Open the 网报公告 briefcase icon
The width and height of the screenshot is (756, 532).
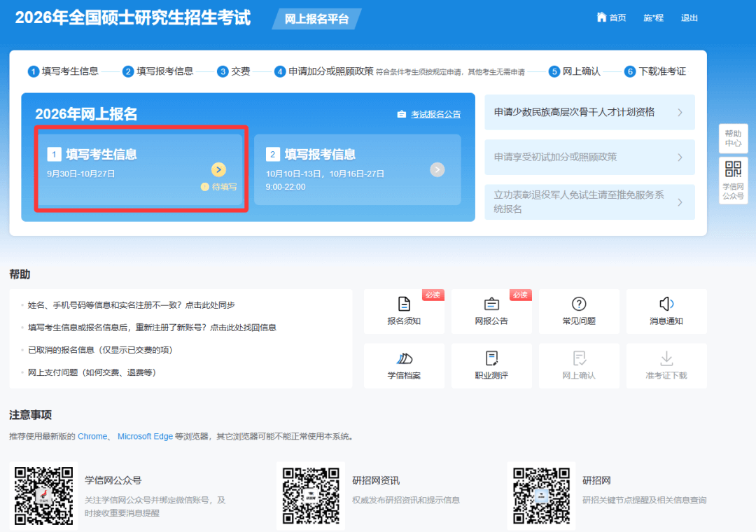pyautogui.click(x=491, y=304)
